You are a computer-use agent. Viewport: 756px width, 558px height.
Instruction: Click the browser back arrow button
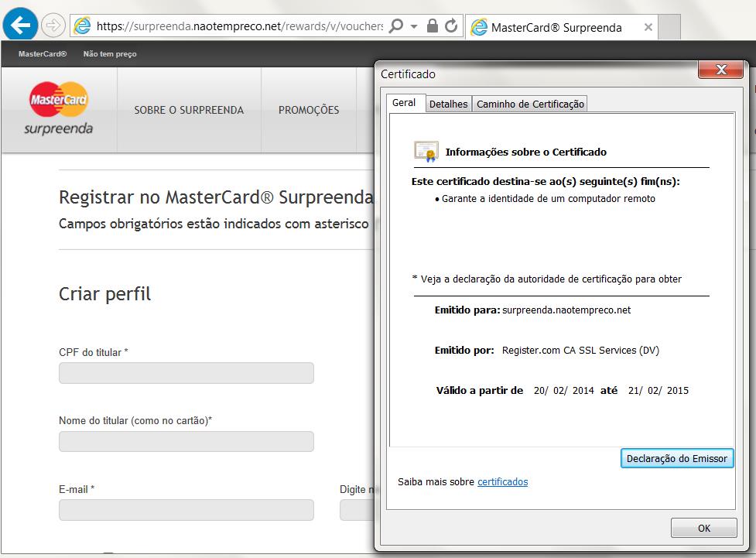[20, 25]
